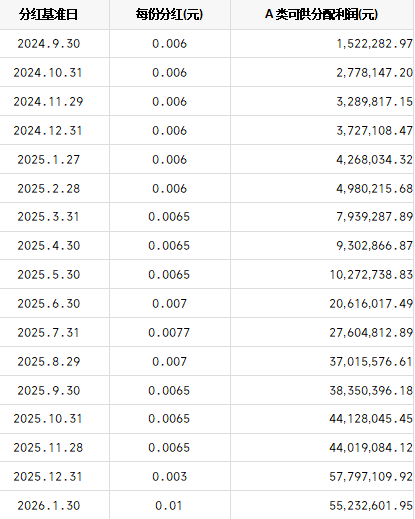Click profit value 3,727,108.47
The width and height of the screenshot is (415, 519).
[x=374, y=131]
